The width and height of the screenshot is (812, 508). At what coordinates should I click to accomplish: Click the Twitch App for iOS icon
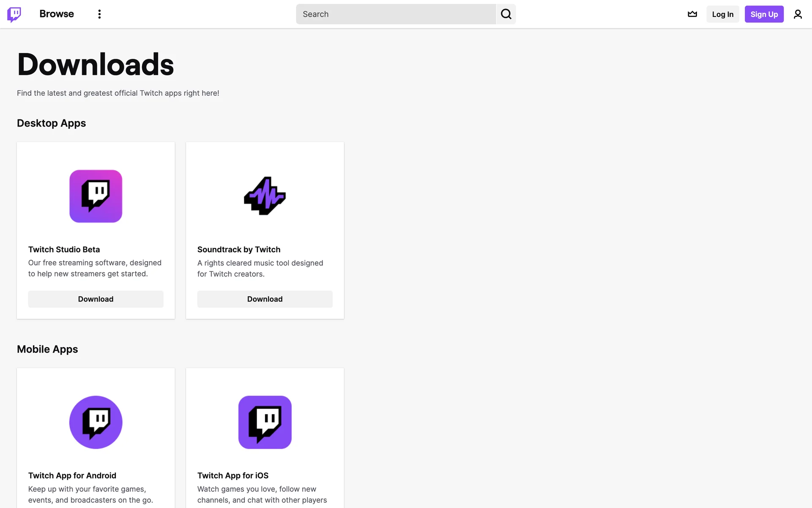(x=265, y=422)
